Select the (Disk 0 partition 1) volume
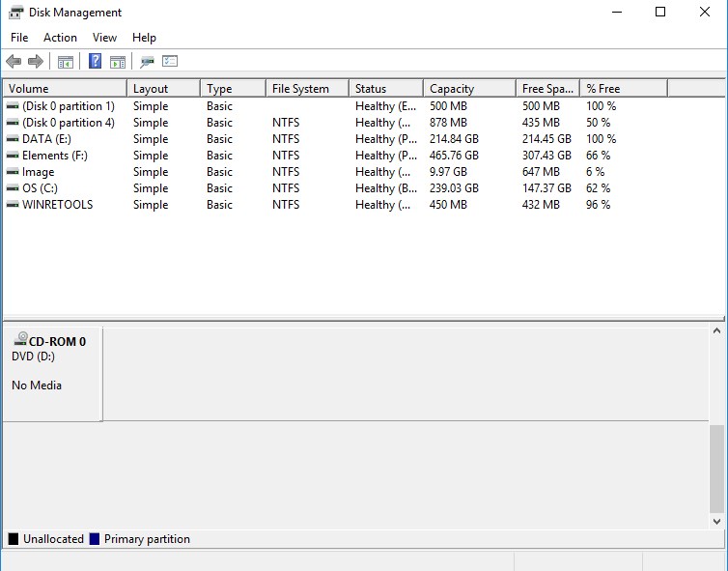Image resolution: width=728 pixels, height=571 pixels. point(69,106)
